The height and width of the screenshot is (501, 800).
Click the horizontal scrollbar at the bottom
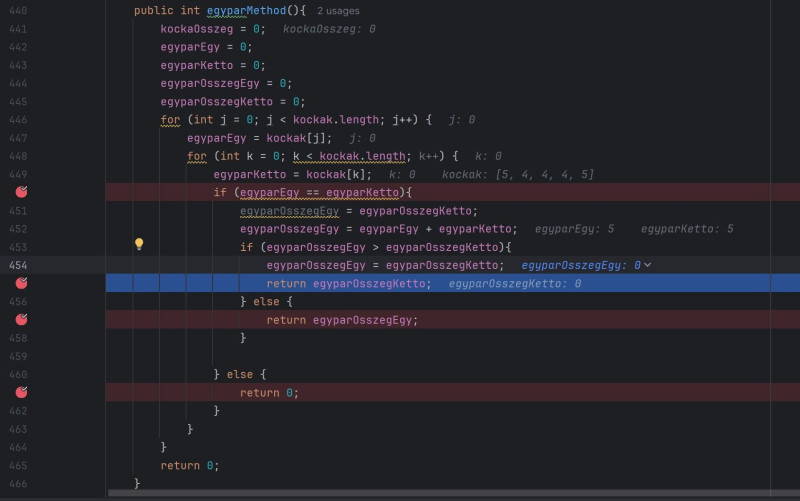click(x=454, y=493)
